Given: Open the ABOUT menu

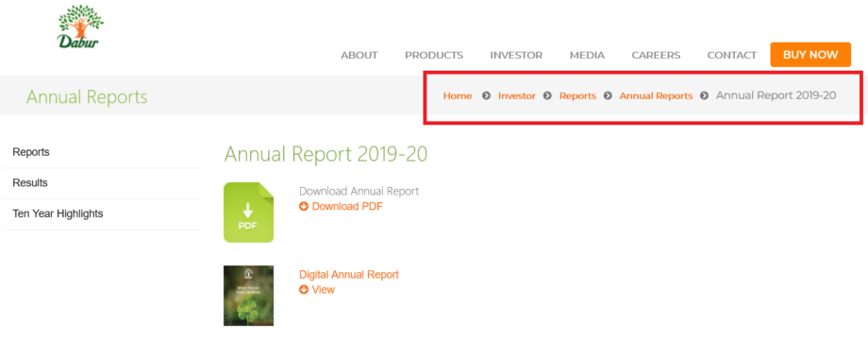Looking at the screenshot, I should (359, 56).
